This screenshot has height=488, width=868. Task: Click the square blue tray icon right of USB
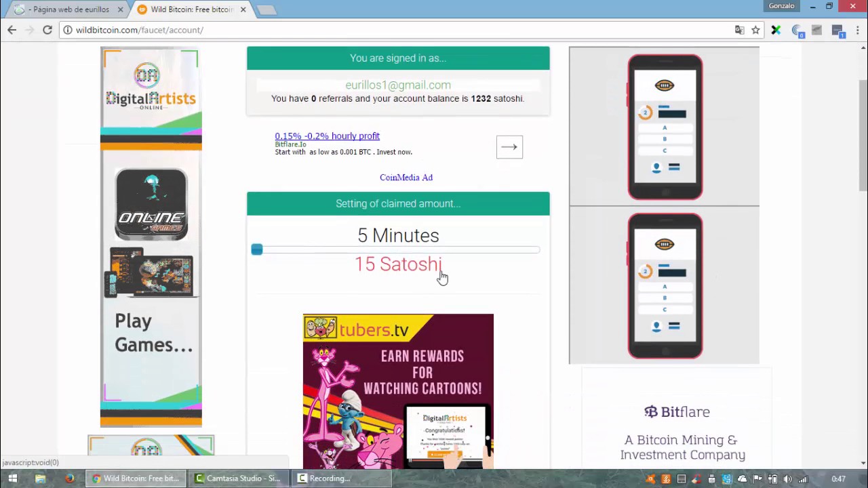[726, 479]
